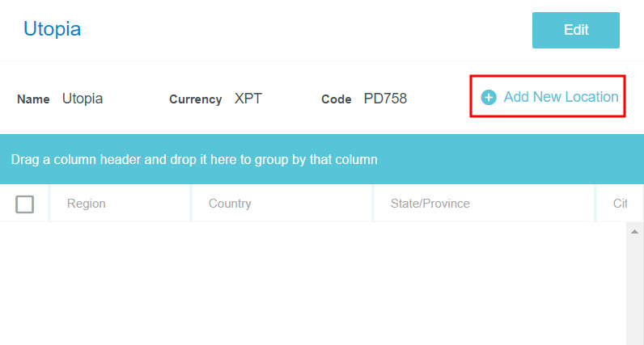
Task: Click divider between Region and Country headers
Action: click(x=191, y=204)
